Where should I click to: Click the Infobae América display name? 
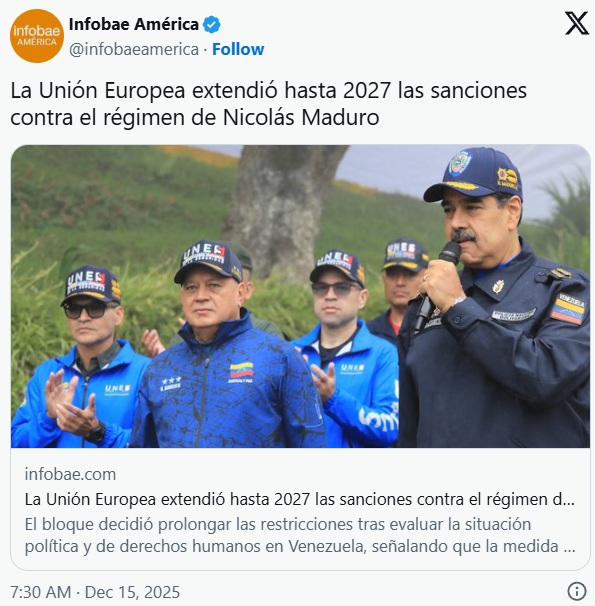tap(134, 25)
